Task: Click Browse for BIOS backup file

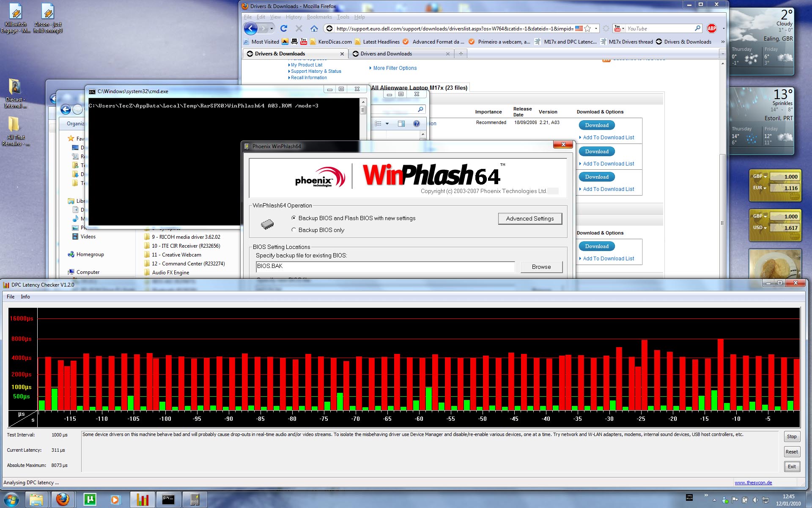Action: coord(541,267)
